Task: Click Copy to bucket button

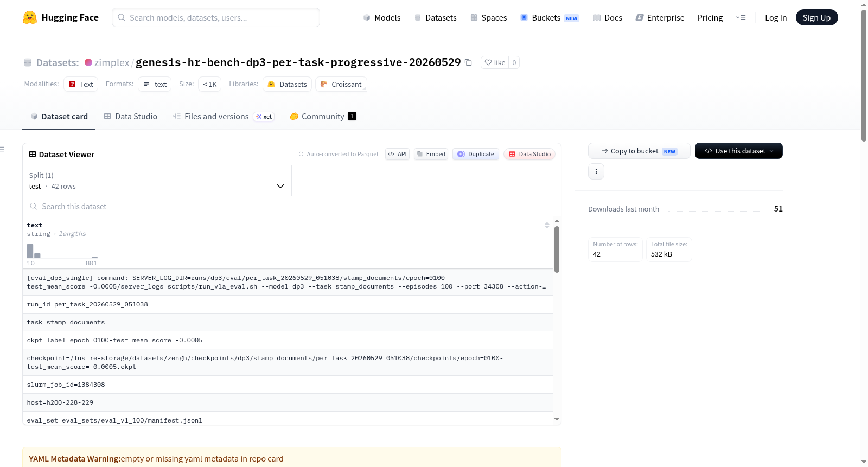Action: [639, 151]
